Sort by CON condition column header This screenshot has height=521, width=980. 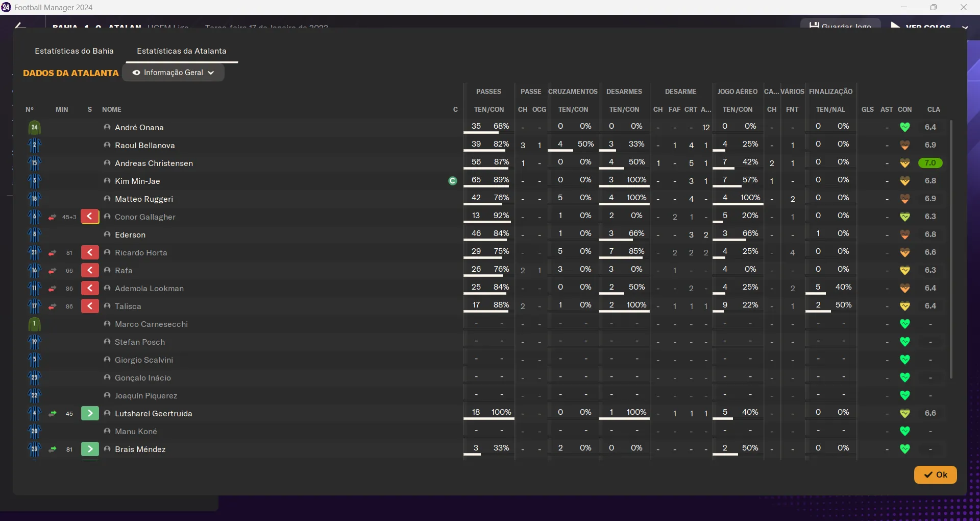click(x=905, y=109)
